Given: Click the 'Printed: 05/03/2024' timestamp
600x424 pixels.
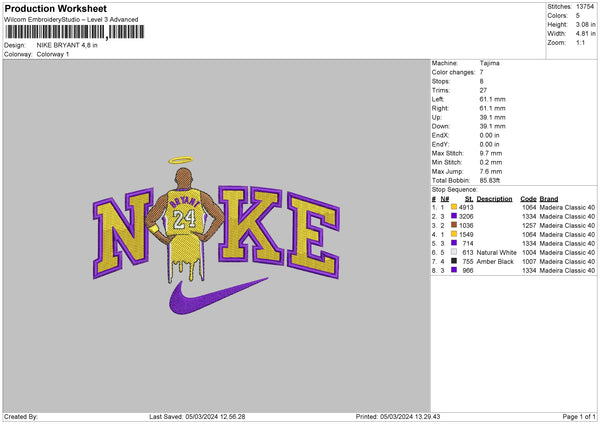Looking at the screenshot, I should [398, 416].
